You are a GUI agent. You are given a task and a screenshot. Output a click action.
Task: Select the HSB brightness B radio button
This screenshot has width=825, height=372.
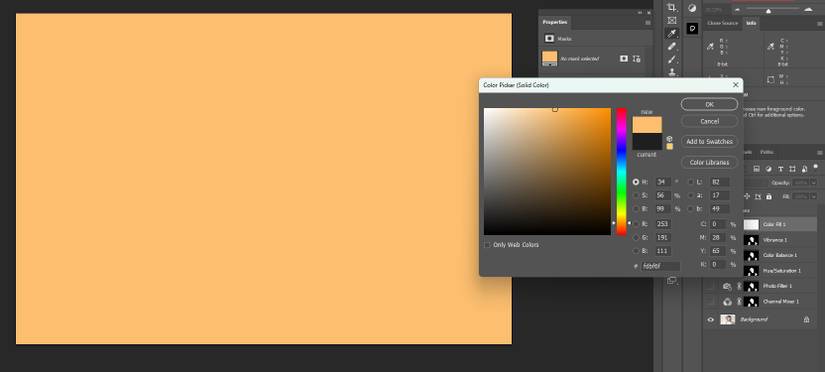click(x=636, y=209)
